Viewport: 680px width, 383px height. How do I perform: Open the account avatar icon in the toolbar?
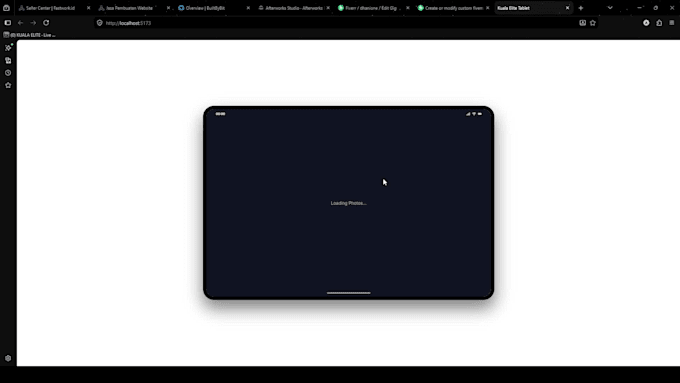(646, 23)
